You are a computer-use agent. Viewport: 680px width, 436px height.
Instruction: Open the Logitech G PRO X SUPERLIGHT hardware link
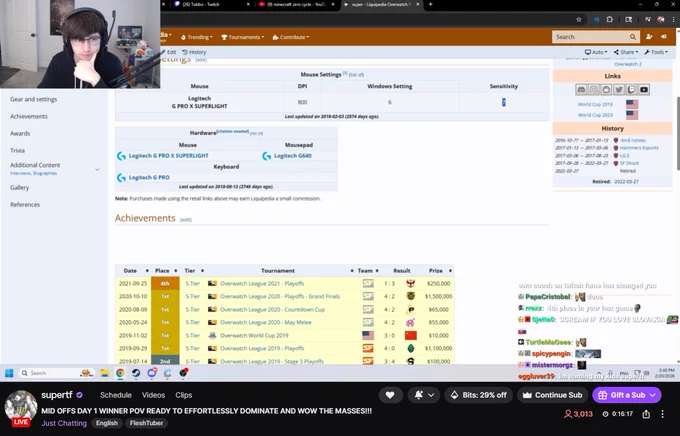168,156
